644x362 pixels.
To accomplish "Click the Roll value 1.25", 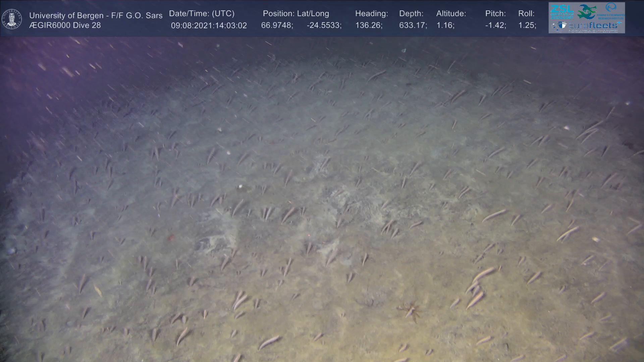I will (x=527, y=25).
